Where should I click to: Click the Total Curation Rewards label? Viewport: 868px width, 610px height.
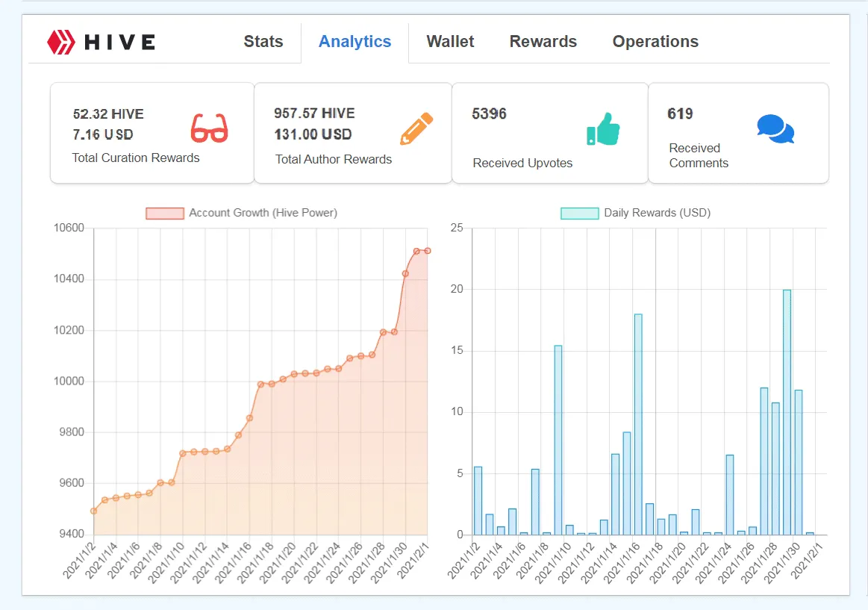(136, 158)
